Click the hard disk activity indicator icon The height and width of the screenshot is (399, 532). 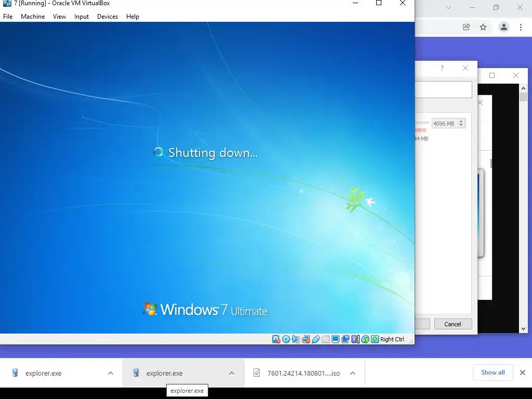pyautogui.click(x=276, y=339)
